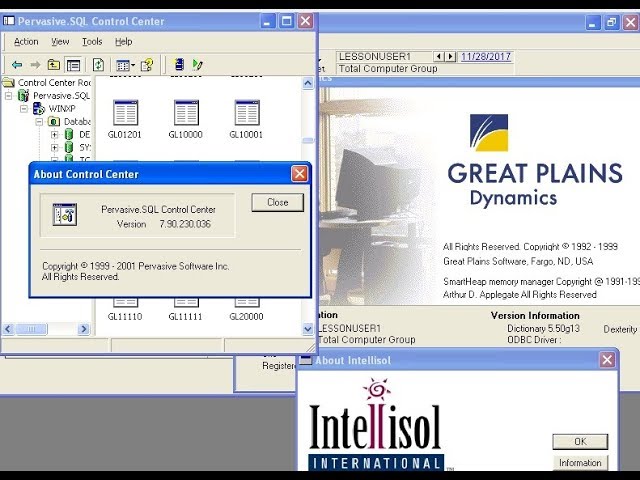Click the About Intellisol title bar icon
Image resolution: width=640 pixels, height=480 pixels.
point(305,360)
